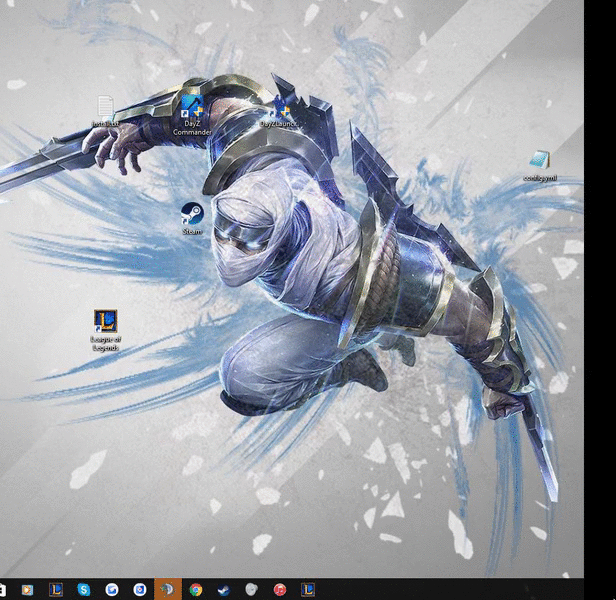Select the League of Legends desktop shortcut
Image resolution: width=616 pixels, height=600 pixels.
point(105,330)
